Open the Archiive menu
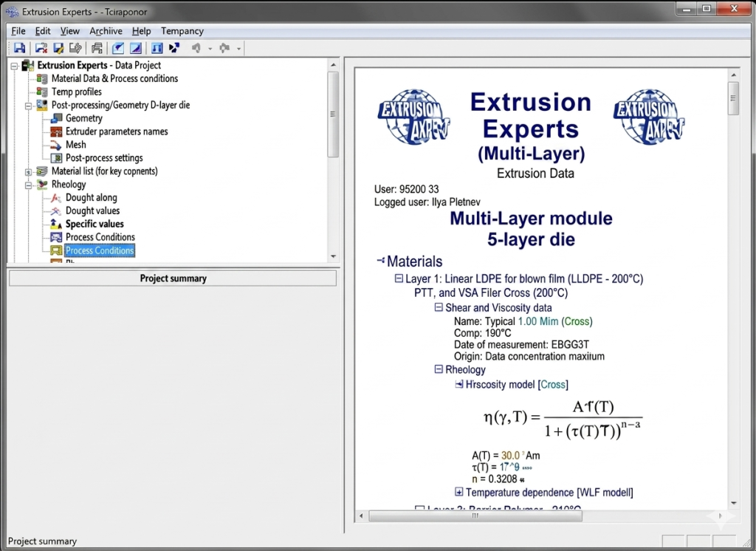756x551 pixels. [106, 31]
